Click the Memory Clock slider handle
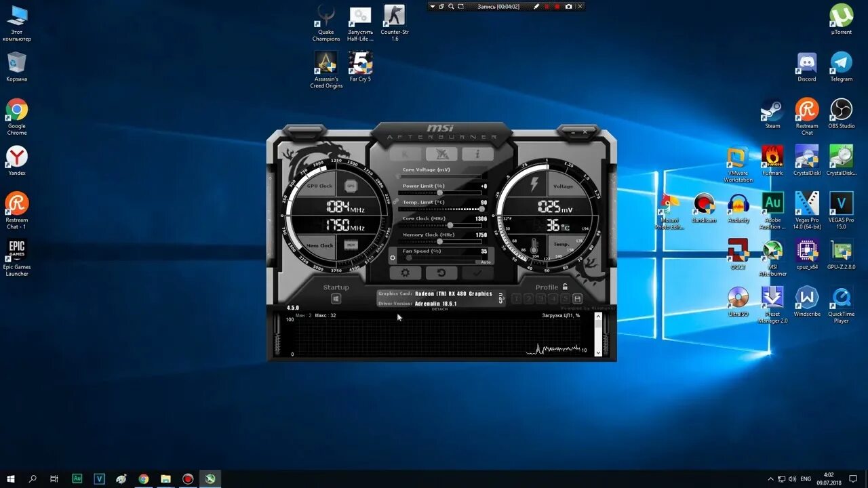868x488 pixels. (x=440, y=241)
